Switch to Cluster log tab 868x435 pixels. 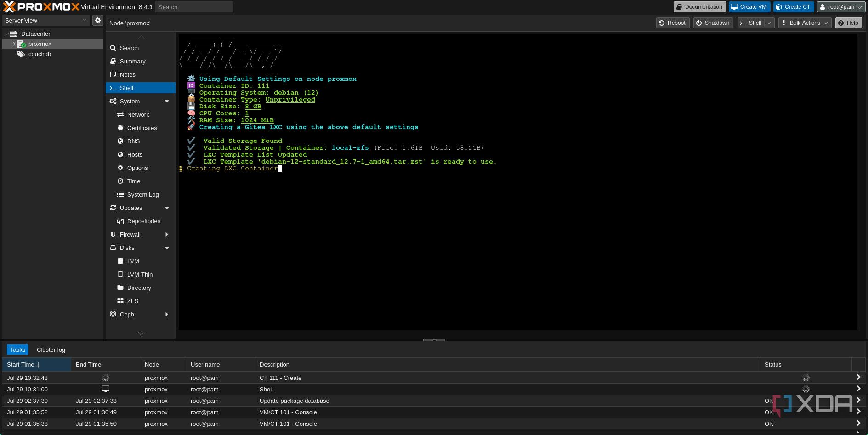tap(51, 350)
